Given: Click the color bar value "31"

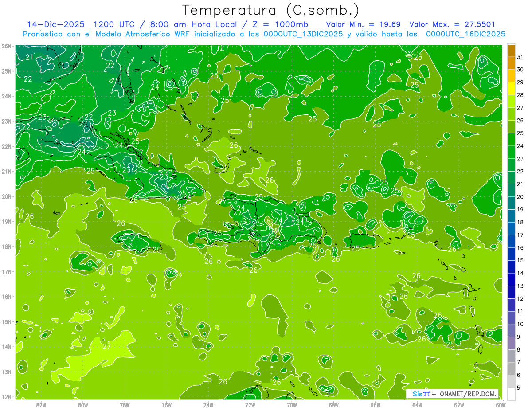Looking at the screenshot, I should click(520, 57).
